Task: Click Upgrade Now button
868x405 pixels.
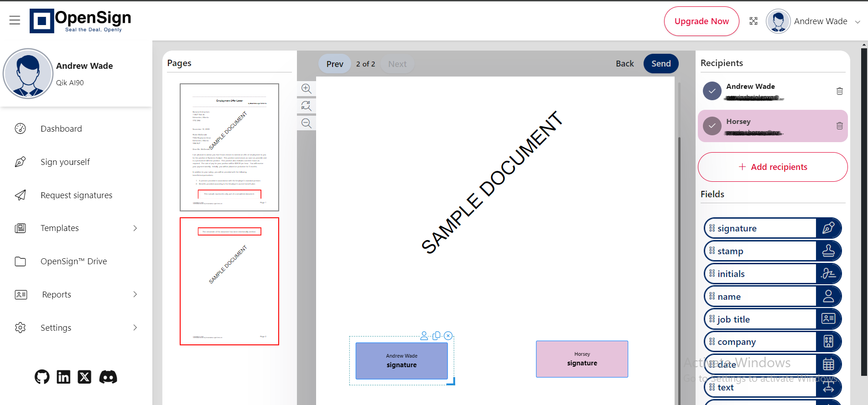Action: pyautogui.click(x=702, y=21)
